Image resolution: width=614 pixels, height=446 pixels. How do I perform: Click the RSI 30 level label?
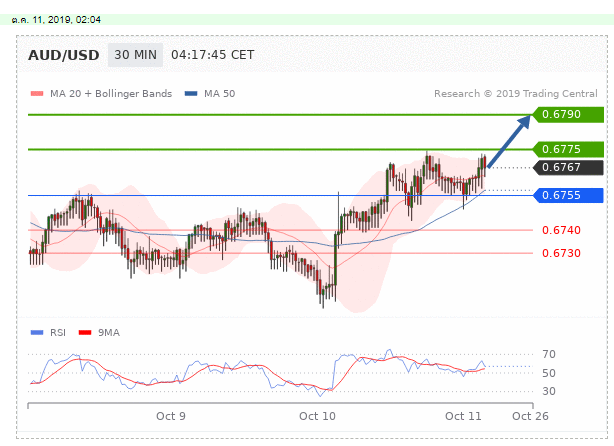point(549,391)
